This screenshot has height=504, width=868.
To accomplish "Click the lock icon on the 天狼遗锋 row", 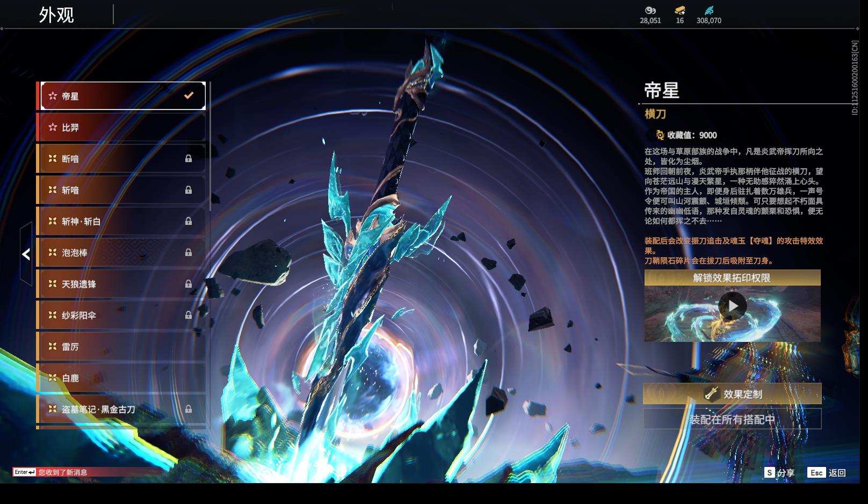I will 189,284.
